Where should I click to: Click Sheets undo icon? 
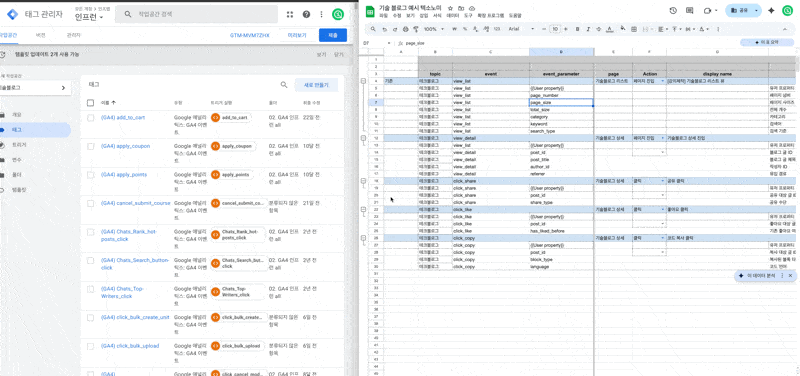(385, 29)
